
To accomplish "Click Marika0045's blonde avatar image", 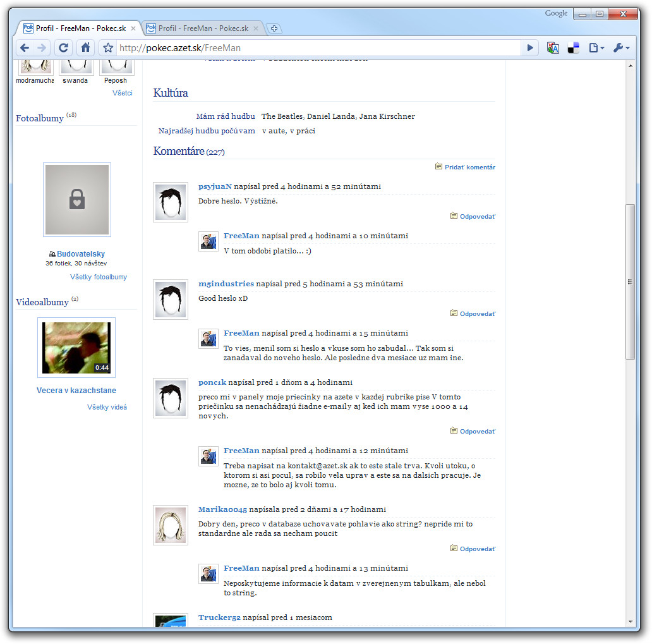I will click(x=171, y=525).
